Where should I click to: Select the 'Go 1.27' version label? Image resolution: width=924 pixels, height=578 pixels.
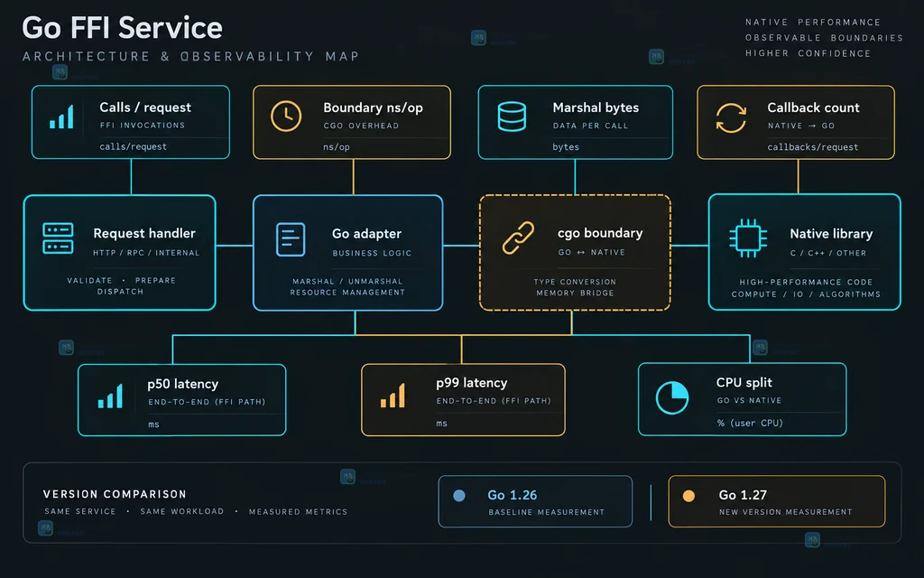point(743,496)
